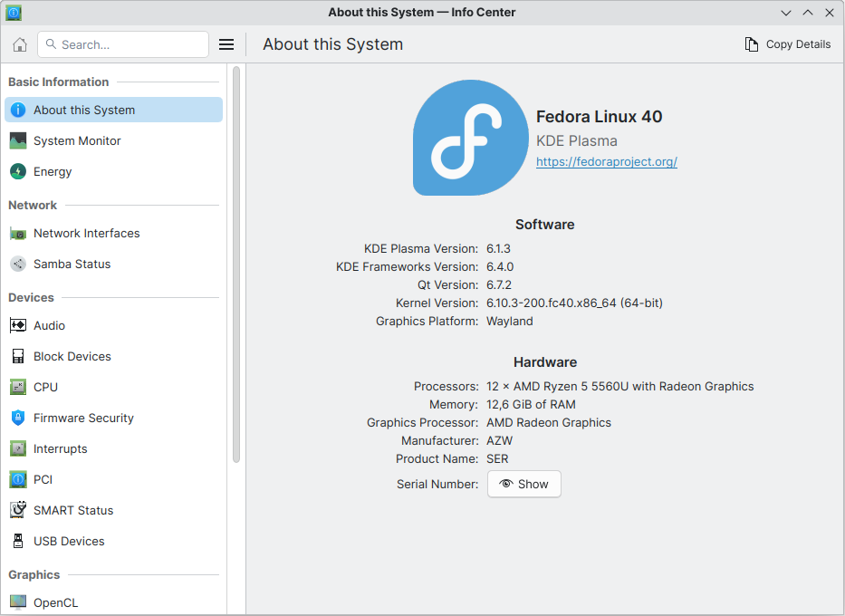Open the fedoraproject.org link
Screen dimensions: 845x616
click(x=606, y=161)
